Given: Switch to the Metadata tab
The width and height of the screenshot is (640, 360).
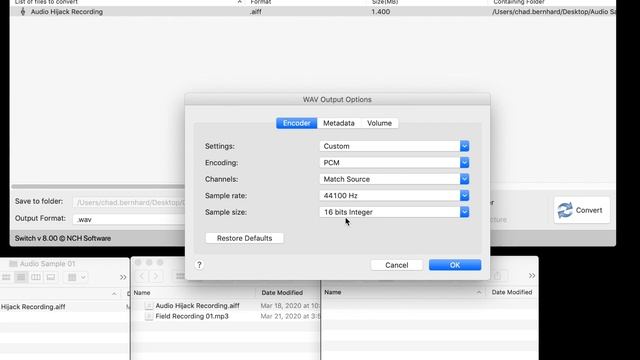Looking at the screenshot, I should 339,123.
